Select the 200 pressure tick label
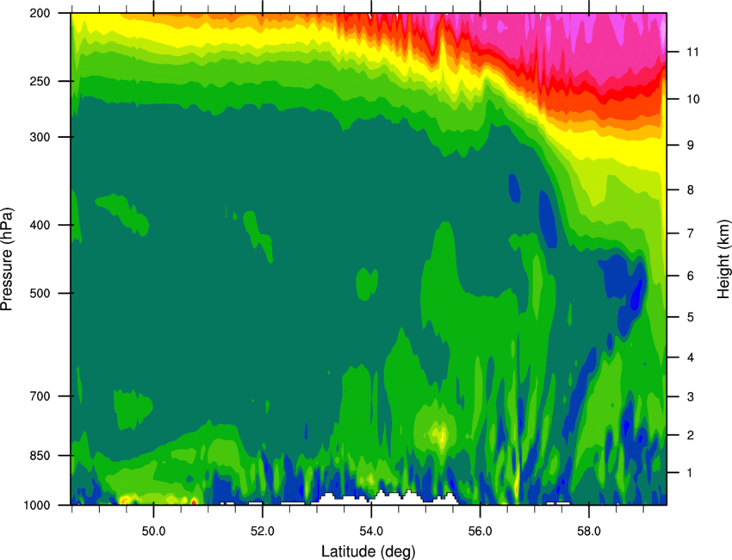This screenshot has width=732, height=560. (40, 13)
